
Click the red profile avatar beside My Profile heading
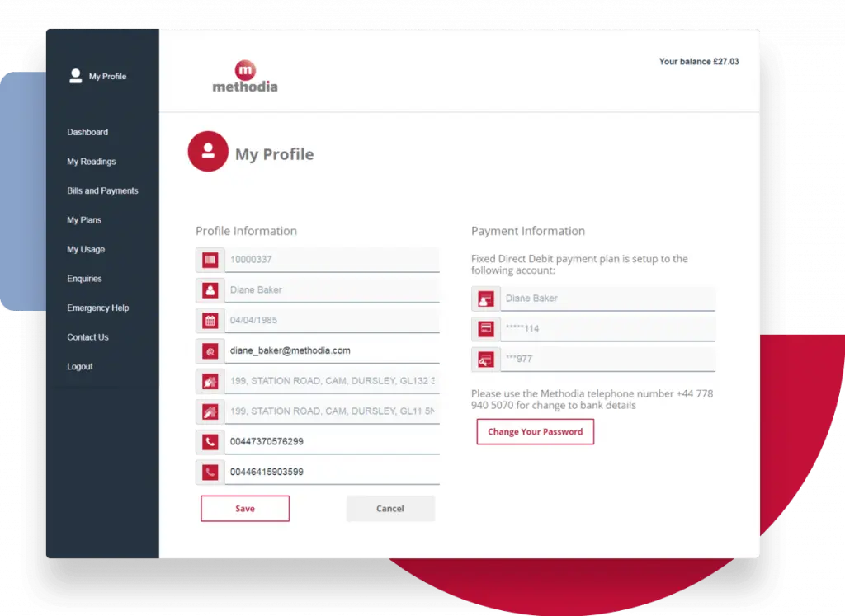(208, 151)
